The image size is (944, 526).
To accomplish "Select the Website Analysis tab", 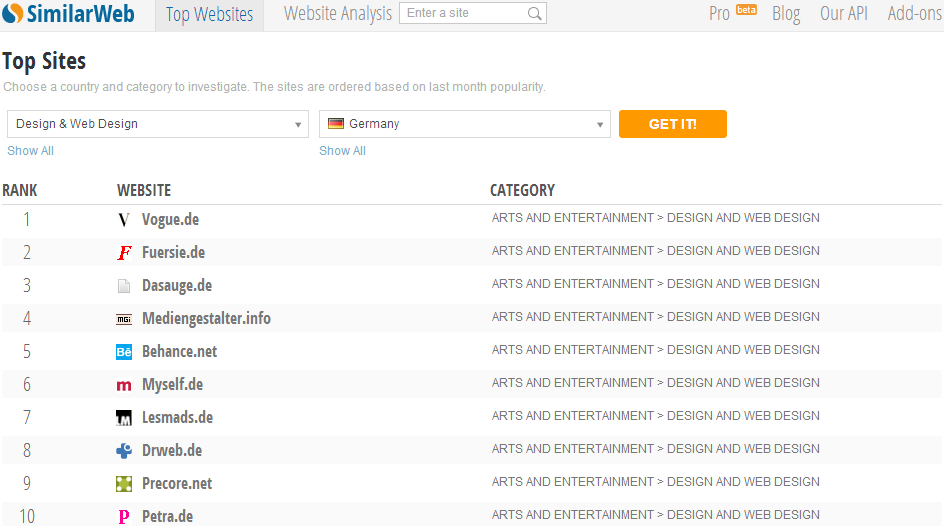I will (x=338, y=13).
